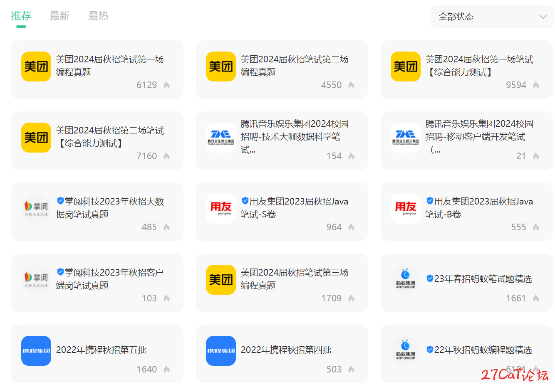Open 23年春招蚂蚁笔试题精选 title
This screenshot has width=555, height=392.
point(483,279)
